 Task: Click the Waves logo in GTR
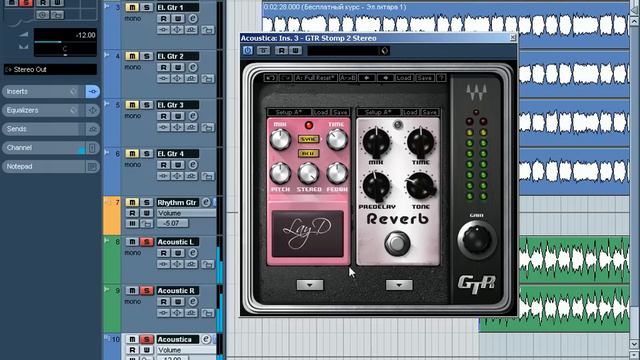click(476, 92)
